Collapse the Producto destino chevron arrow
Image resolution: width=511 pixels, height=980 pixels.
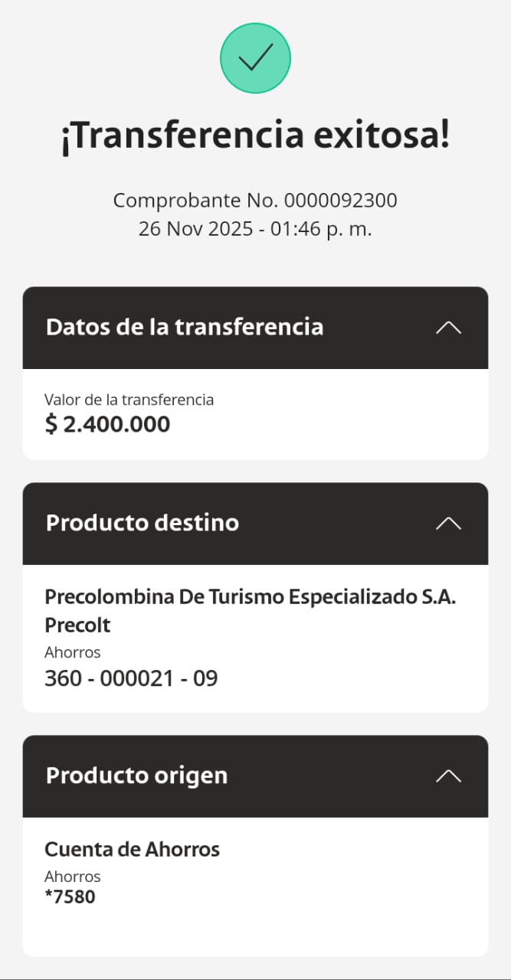448,524
